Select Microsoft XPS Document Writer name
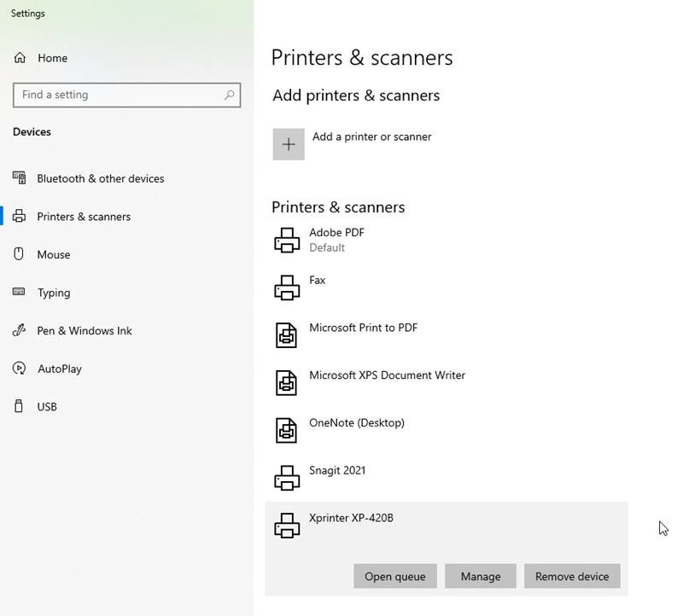The image size is (683, 616). coord(388,375)
